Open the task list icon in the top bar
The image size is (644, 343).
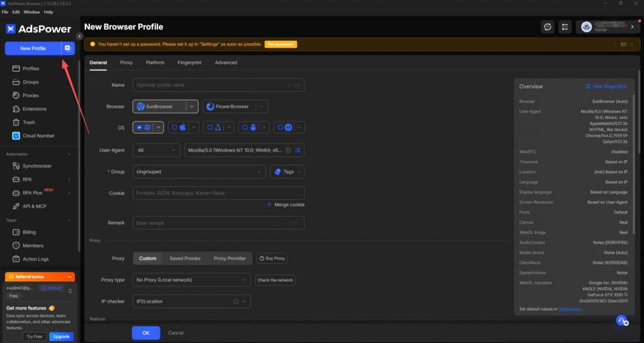(x=565, y=27)
